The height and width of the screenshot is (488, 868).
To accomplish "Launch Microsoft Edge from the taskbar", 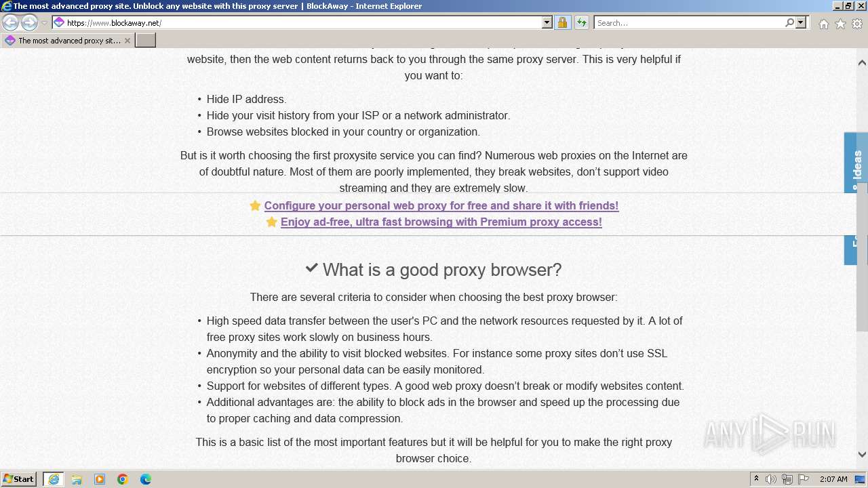I will pos(146,479).
